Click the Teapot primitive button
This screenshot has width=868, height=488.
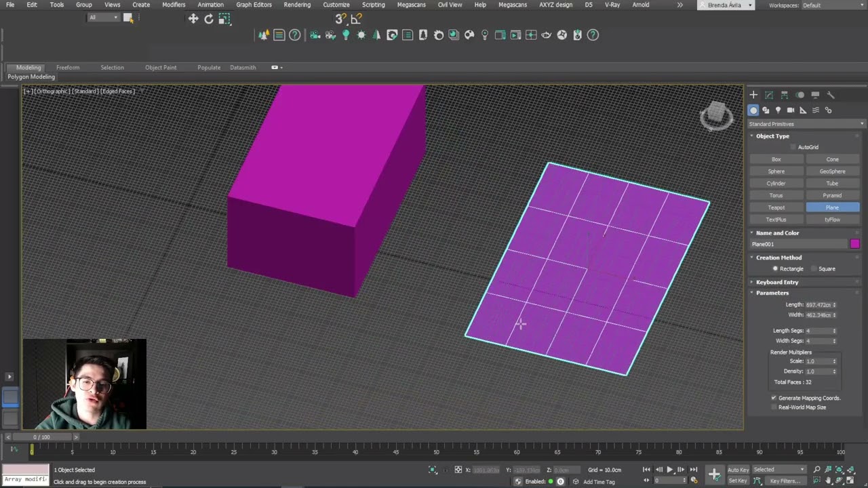pyautogui.click(x=776, y=207)
